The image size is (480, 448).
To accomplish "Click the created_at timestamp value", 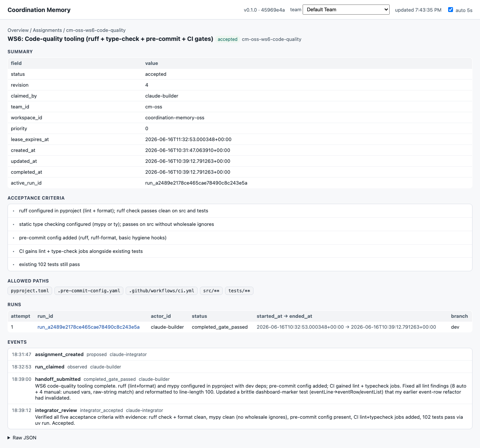I will (187, 150).
